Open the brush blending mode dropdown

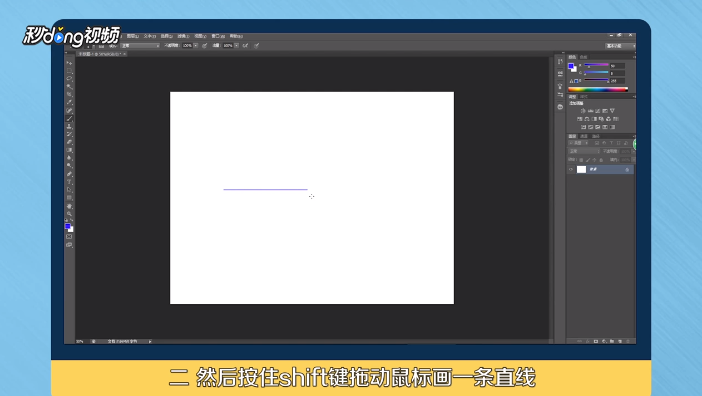click(140, 46)
